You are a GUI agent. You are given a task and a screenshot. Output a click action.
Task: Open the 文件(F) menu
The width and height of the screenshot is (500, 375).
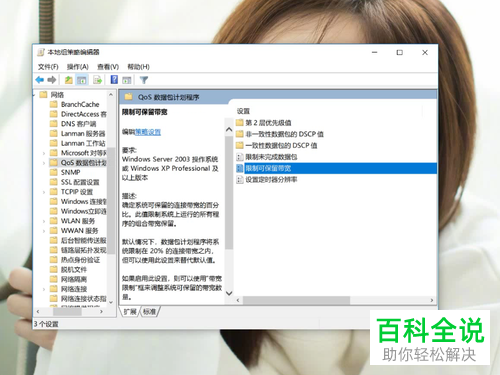(48, 67)
